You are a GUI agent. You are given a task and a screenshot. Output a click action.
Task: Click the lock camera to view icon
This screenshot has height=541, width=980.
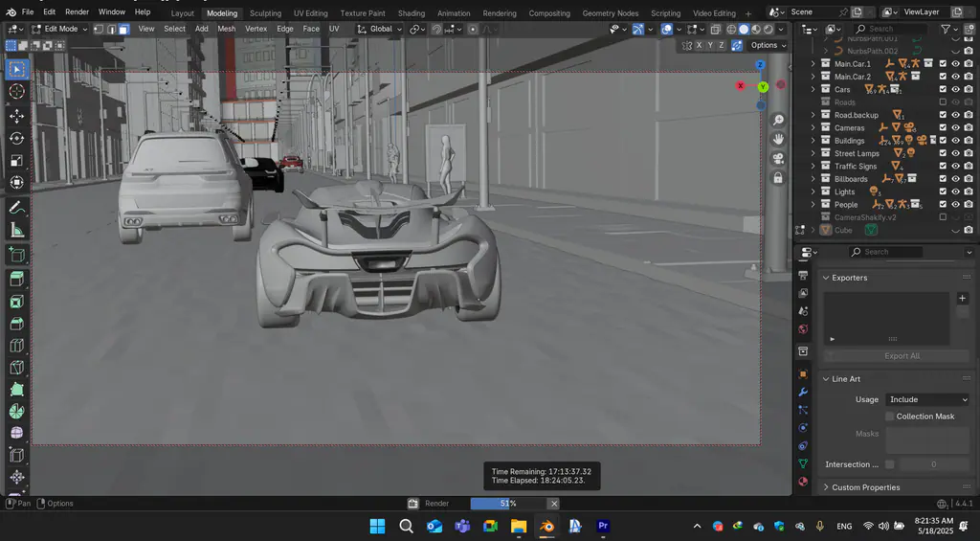(x=778, y=178)
